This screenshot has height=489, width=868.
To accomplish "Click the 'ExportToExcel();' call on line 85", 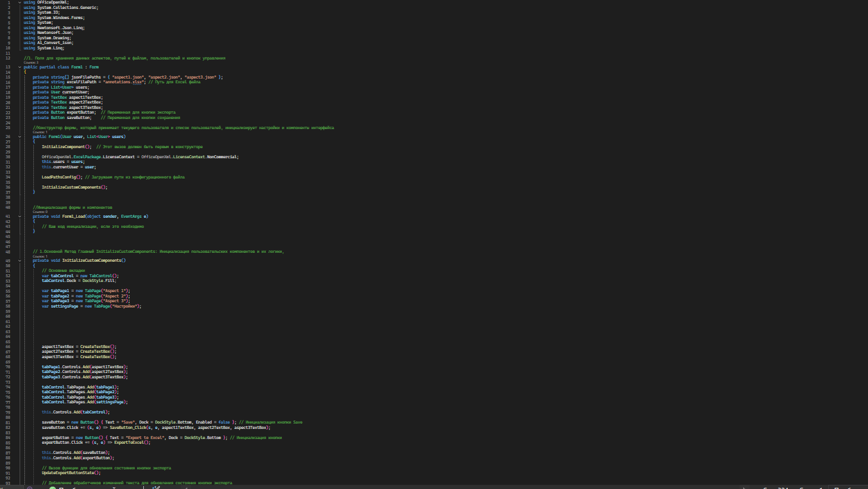I will pyautogui.click(x=133, y=443).
